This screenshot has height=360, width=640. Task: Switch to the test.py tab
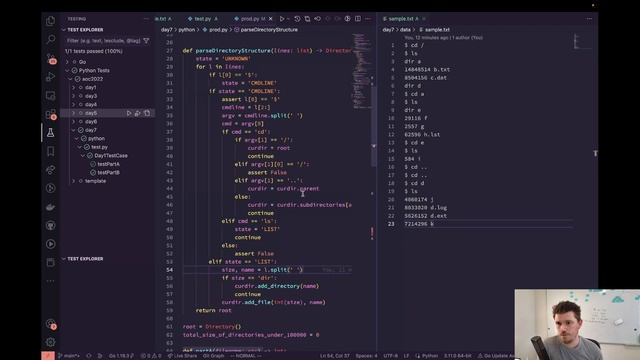202,19
